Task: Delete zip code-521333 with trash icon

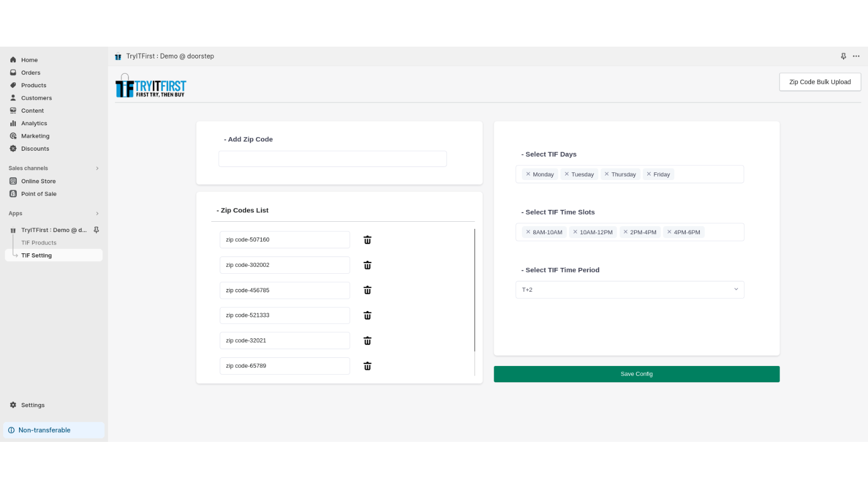Action: (x=367, y=316)
